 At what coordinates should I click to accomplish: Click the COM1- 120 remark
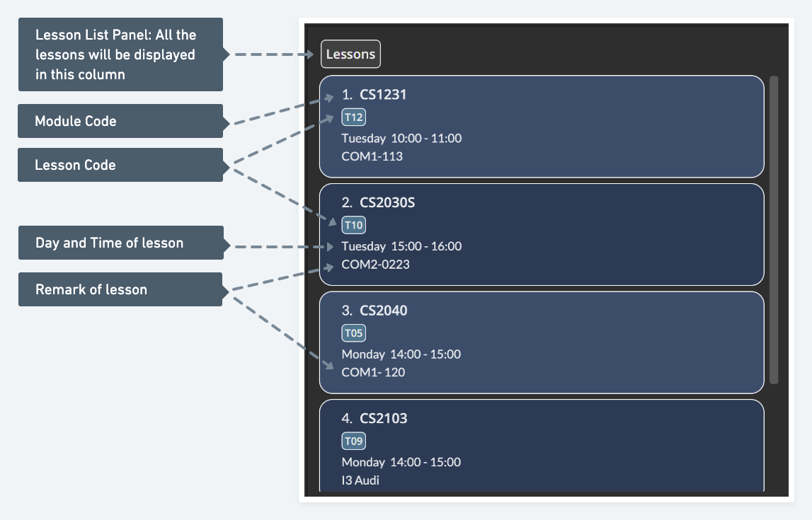pyautogui.click(x=373, y=372)
